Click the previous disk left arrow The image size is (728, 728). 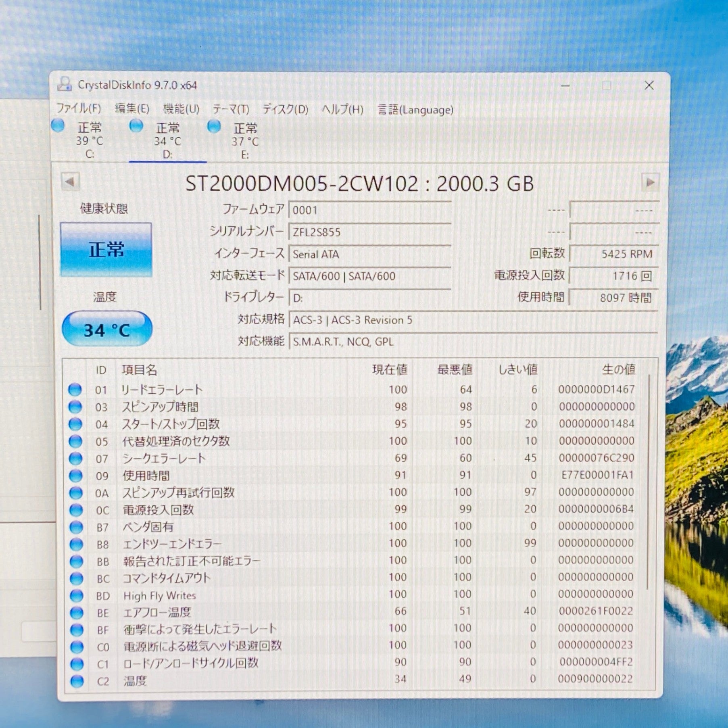point(70,182)
